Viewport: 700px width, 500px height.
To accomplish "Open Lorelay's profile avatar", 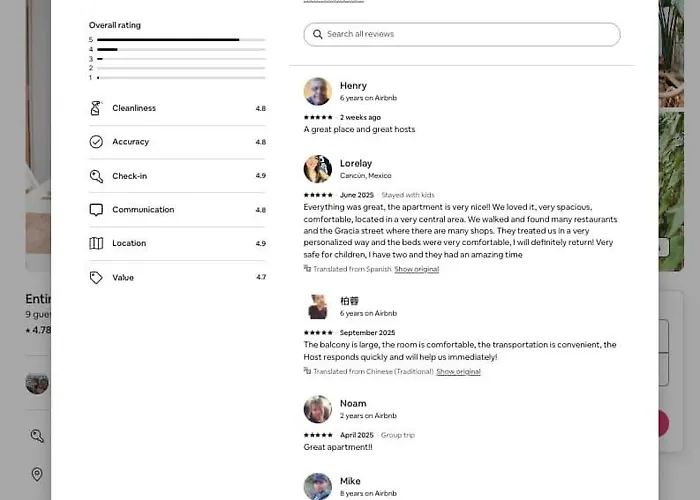I will click(317, 169).
